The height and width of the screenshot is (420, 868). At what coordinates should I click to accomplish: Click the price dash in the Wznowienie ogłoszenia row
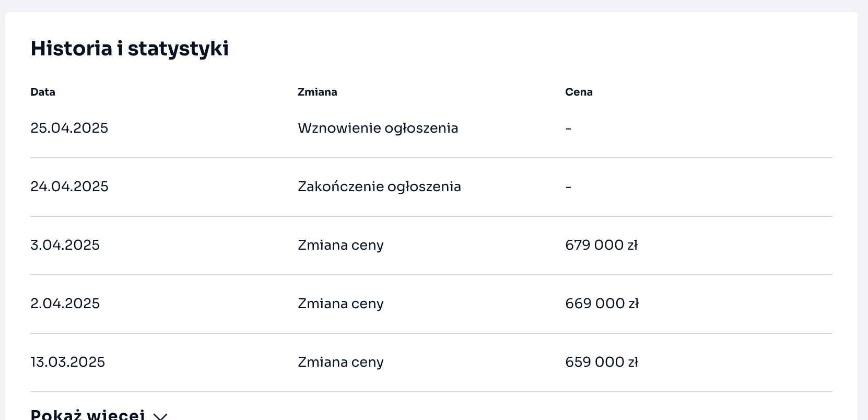click(569, 128)
